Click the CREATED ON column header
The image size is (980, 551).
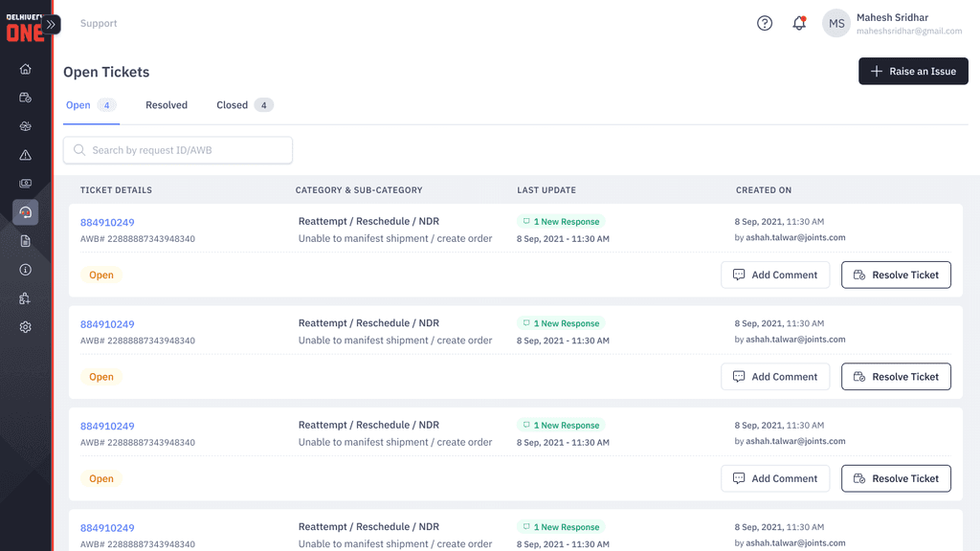[x=763, y=190]
